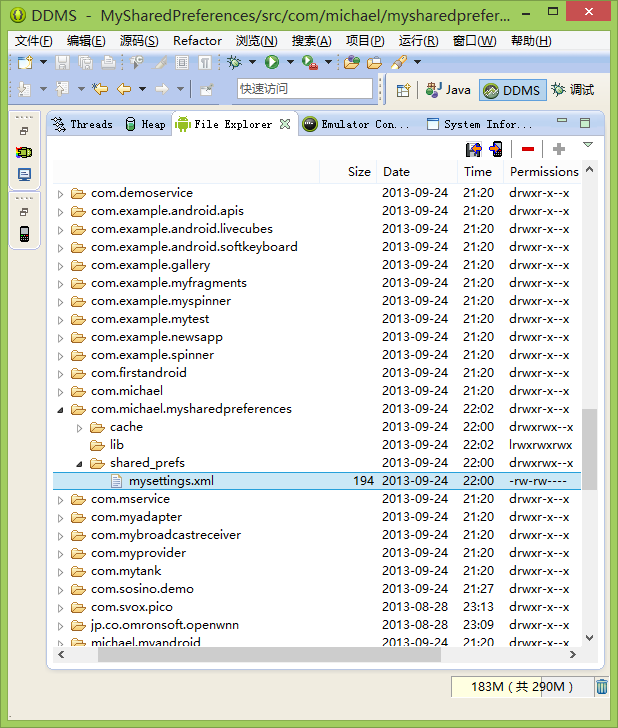Switch to the System Information tab

480,124
